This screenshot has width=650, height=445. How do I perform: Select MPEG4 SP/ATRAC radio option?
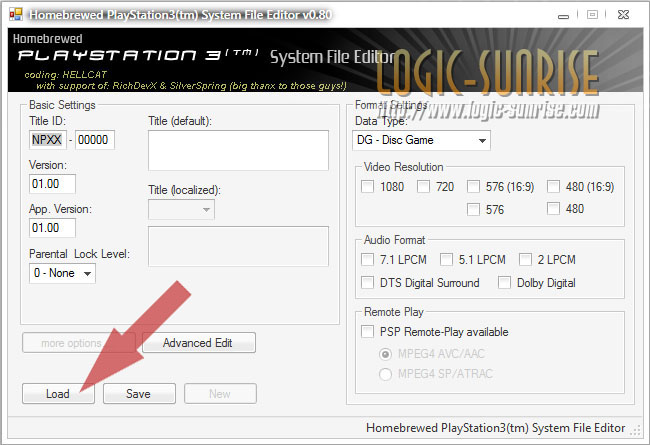pos(385,374)
